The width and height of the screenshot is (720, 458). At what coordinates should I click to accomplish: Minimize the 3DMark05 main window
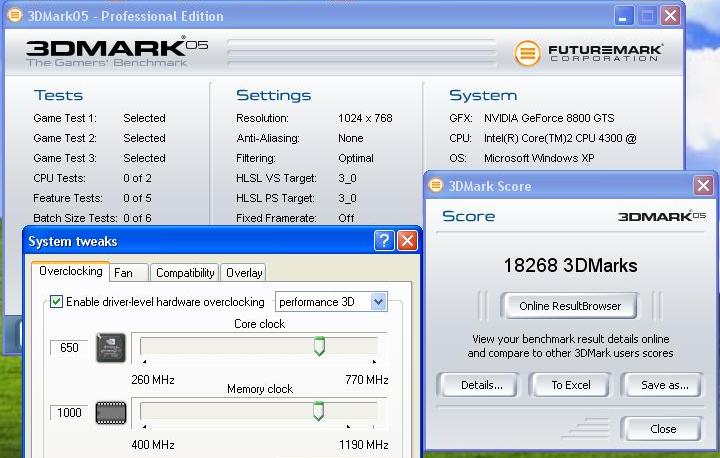pos(624,16)
